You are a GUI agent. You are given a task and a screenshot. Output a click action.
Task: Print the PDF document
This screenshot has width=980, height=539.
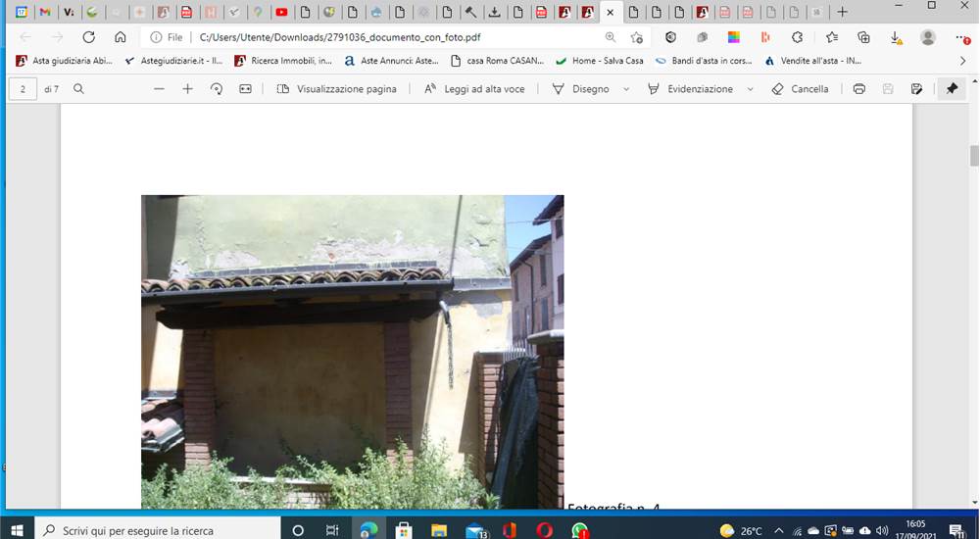pos(859,89)
